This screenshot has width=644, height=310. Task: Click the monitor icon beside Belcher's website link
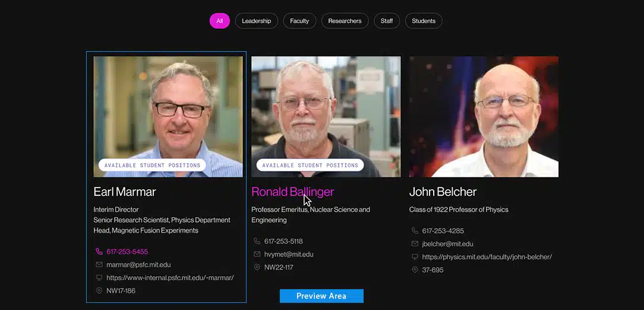[x=415, y=257]
